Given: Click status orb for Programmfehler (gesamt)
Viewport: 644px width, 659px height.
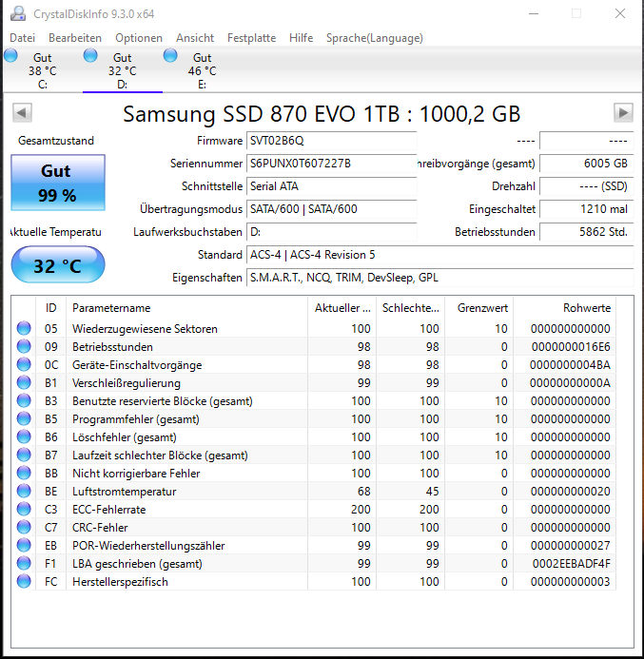Looking at the screenshot, I should click(24, 418).
